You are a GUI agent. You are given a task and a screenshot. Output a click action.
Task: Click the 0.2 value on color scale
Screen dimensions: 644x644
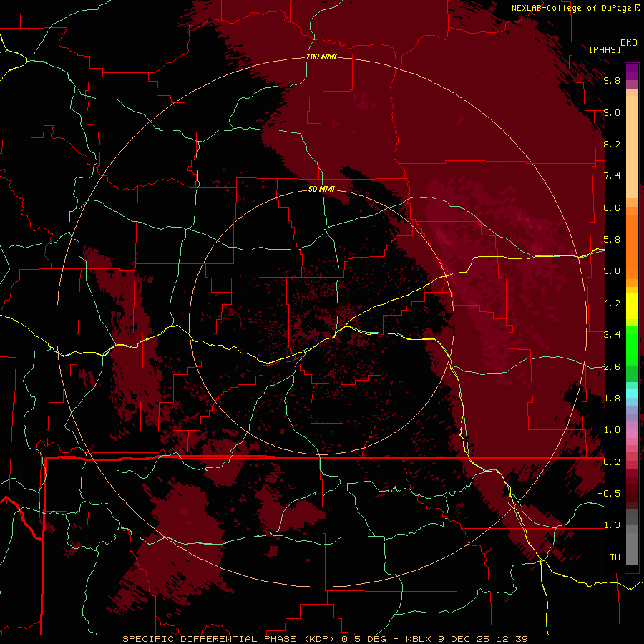click(x=612, y=462)
